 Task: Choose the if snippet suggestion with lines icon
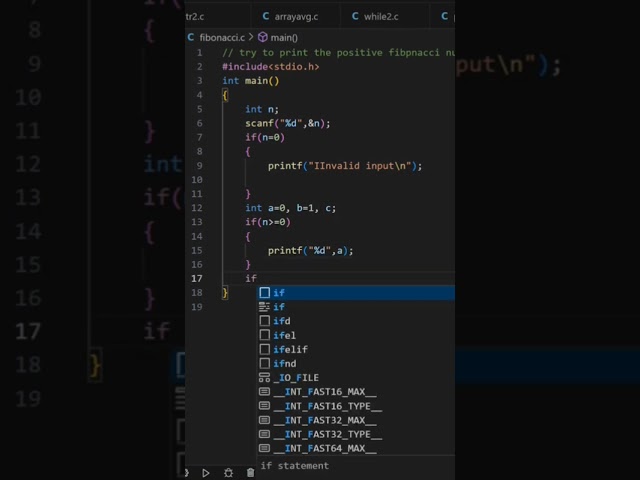[x=356, y=307]
